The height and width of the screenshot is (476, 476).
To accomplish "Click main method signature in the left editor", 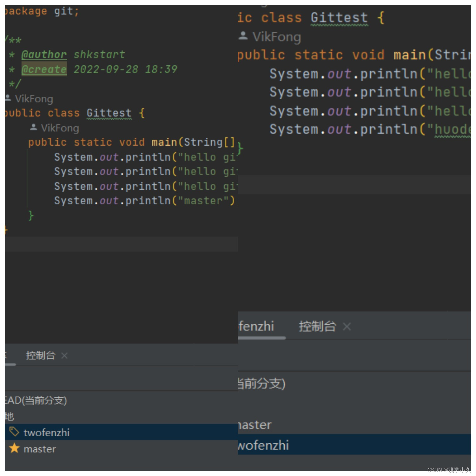I will tap(132, 142).
